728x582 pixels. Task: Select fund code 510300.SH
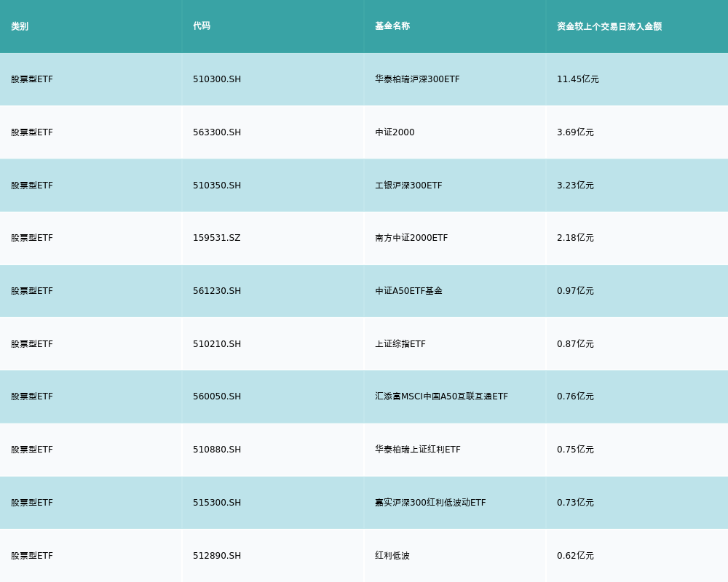217,79
